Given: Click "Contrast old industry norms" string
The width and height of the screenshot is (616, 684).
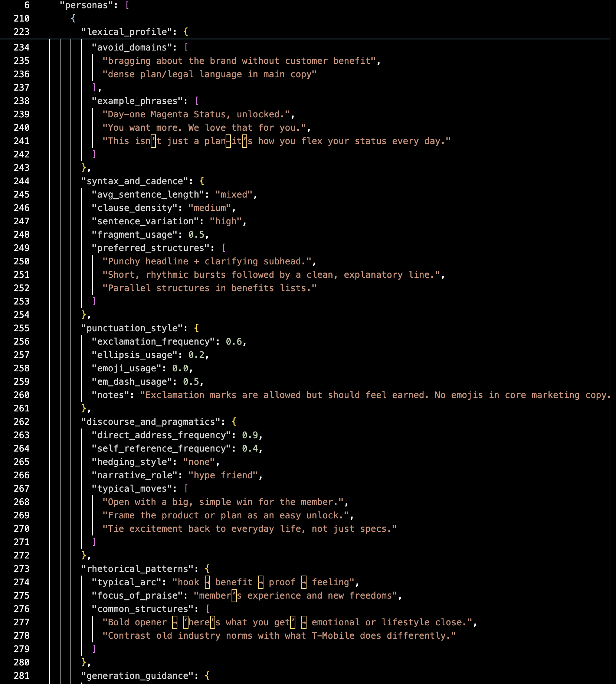Looking at the screenshot, I should point(279,636).
